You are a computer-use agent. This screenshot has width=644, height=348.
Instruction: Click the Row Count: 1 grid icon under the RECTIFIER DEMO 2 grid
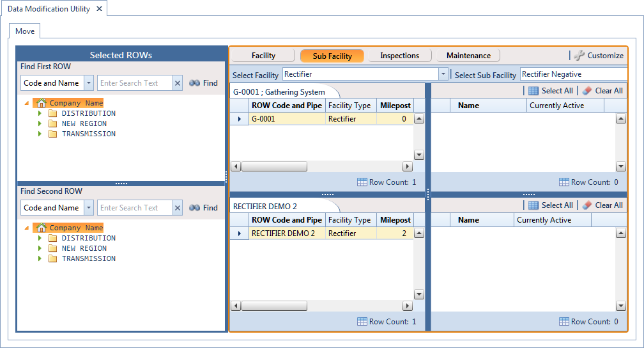(x=362, y=322)
